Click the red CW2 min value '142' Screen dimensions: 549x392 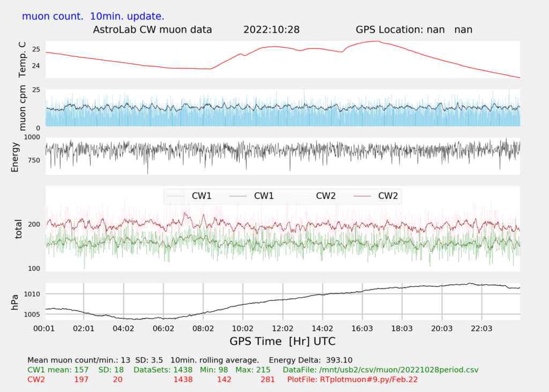pos(224,380)
